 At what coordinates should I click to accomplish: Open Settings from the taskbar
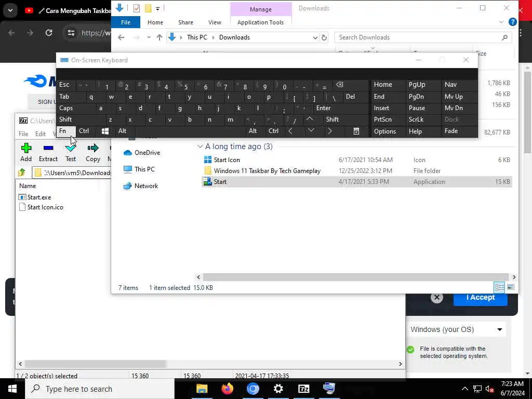278,389
